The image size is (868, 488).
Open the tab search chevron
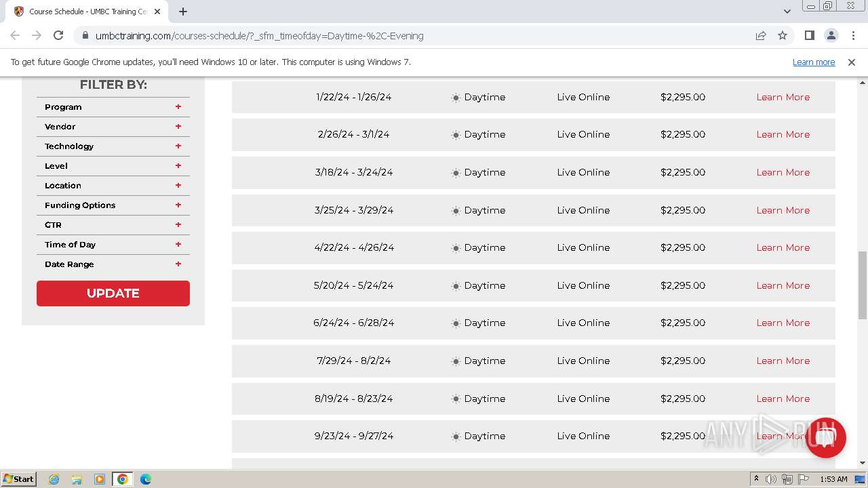pyautogui.click(x=787, y=12)
